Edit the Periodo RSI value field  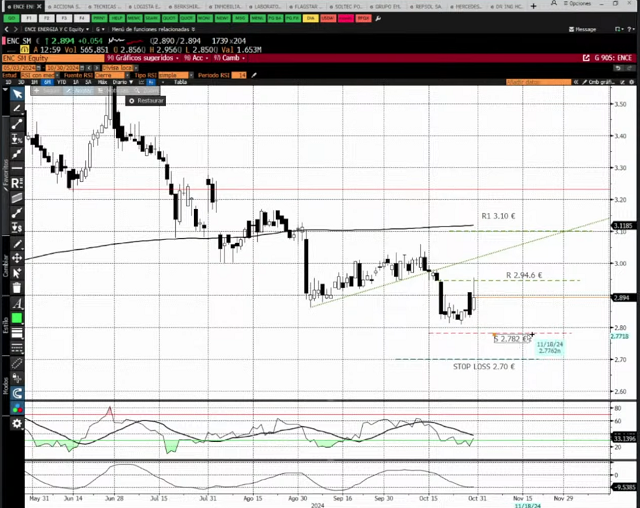point(239,75)
